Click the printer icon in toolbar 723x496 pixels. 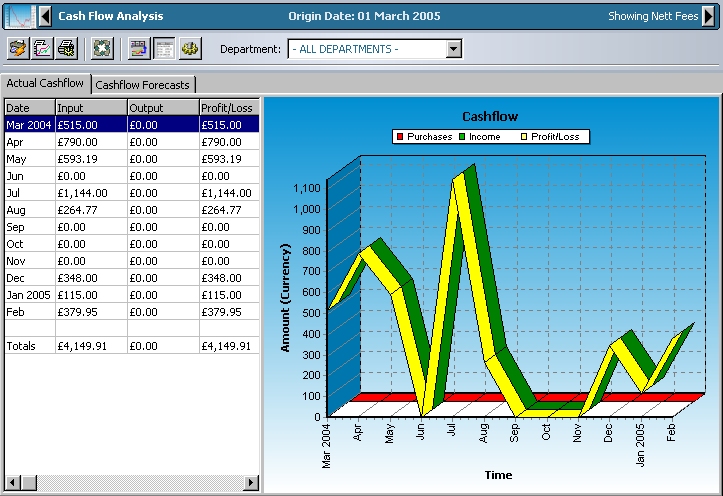(x=66, y=48)
